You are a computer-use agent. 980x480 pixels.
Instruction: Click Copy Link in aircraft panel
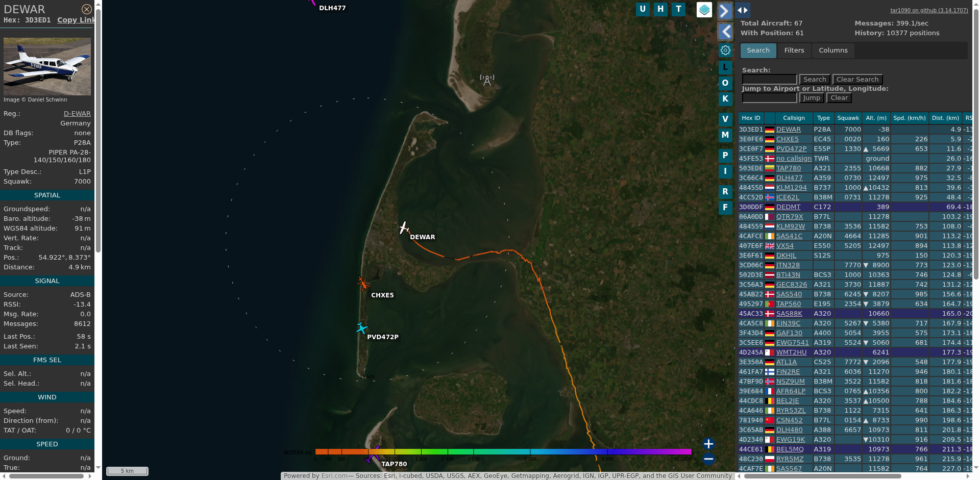click(x=76, y=20)
